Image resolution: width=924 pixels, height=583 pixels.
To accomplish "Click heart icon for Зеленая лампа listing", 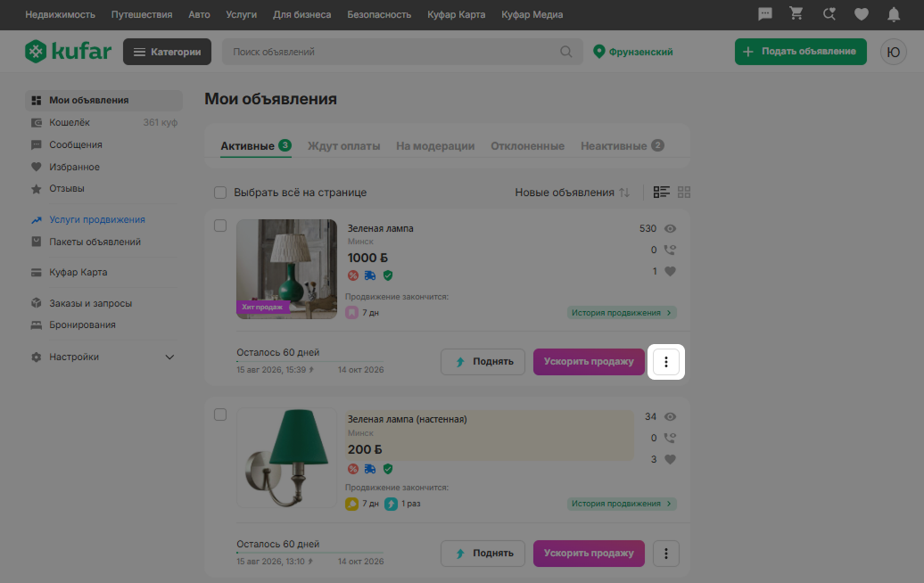I will (670, 272).
